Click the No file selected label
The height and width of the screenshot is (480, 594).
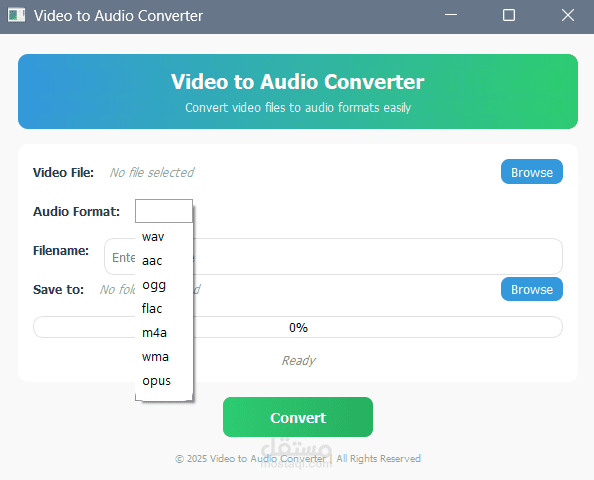pos(152,172)
